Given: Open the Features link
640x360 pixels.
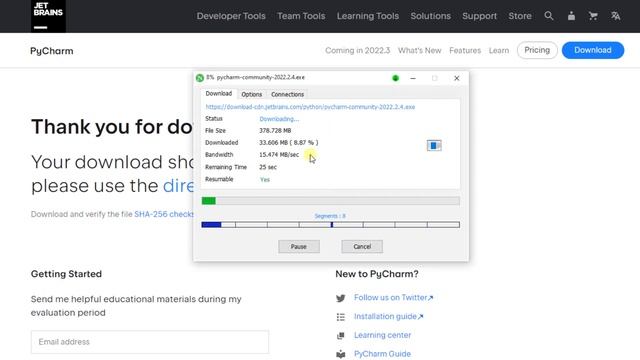Looking at the screenshot, I should [x=465, y=51].
